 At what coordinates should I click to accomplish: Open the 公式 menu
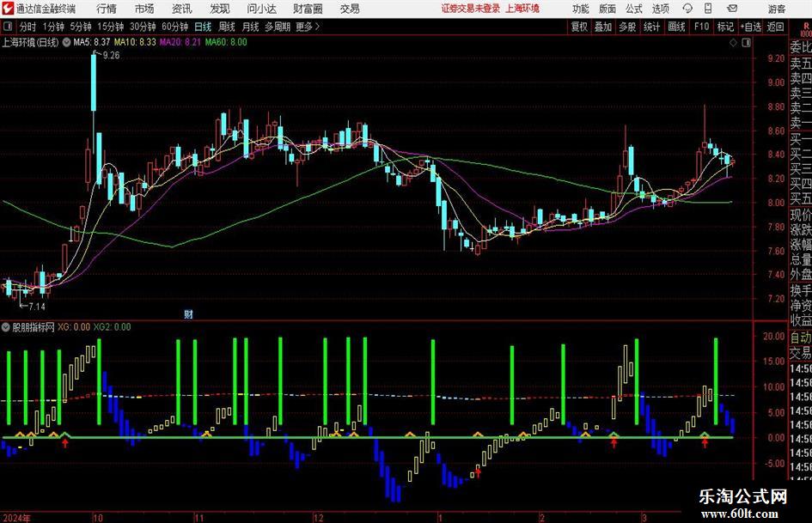(633, 9)
